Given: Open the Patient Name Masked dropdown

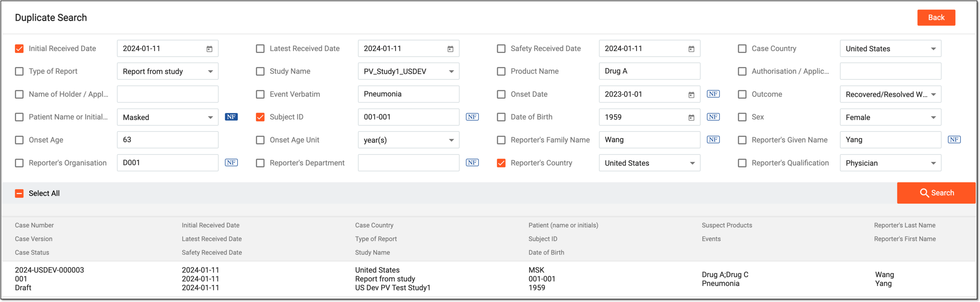Looking at the screenshot, I should coord(168,117).
